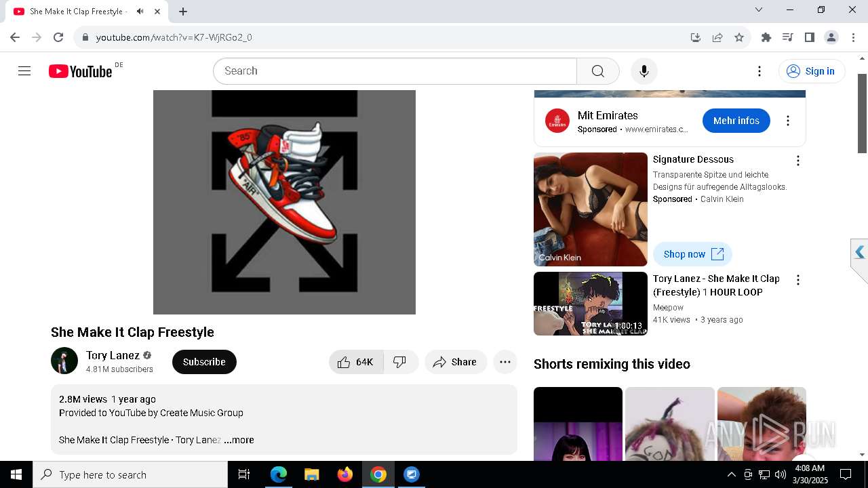Bookmark this page with star icon
The width and height of the screenshot is (868, 488).
click(739, 37)
